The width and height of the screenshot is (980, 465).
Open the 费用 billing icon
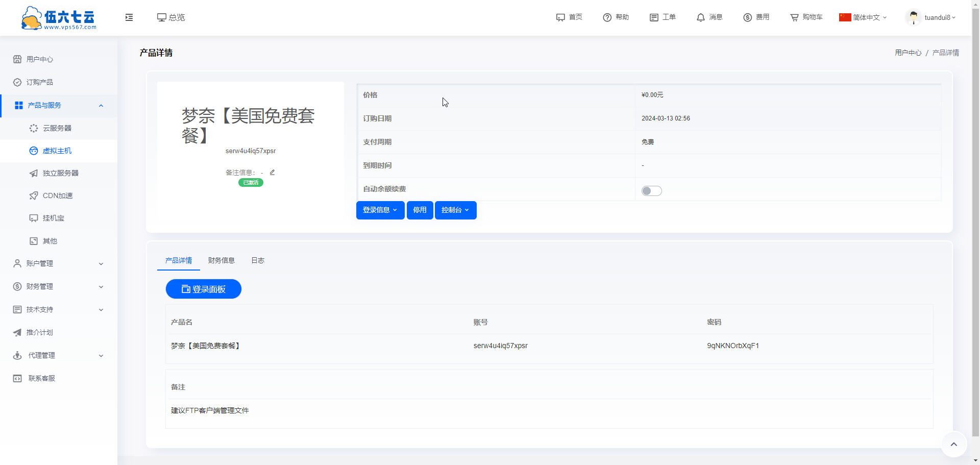click(x=756, y=17)
